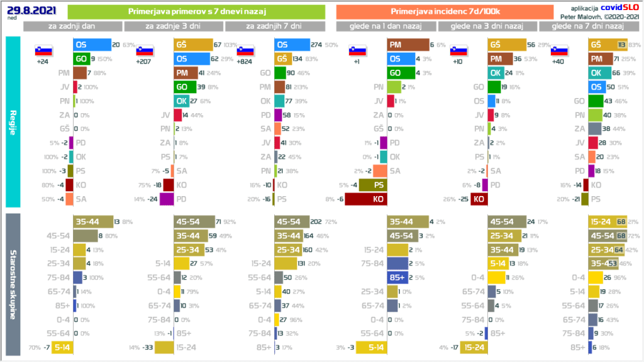The width and height of the screenshot is (644, 362).
Task: Click the green "Primerjava primerov" header
Action: 196,11
